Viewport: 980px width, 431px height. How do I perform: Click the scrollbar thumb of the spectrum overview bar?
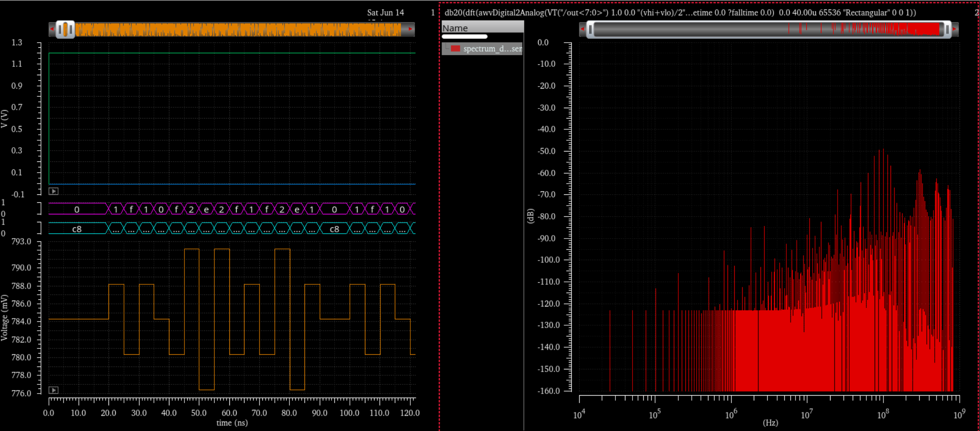(767, 29)
